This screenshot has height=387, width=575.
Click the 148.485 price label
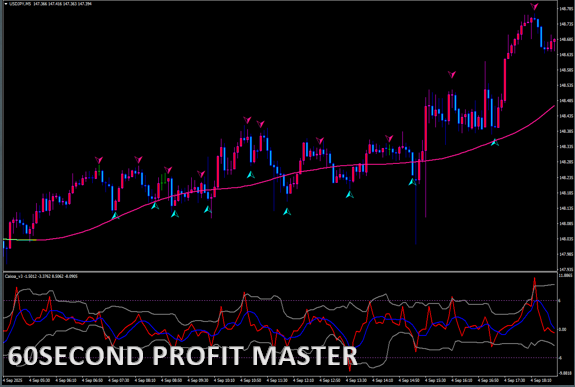566,101
